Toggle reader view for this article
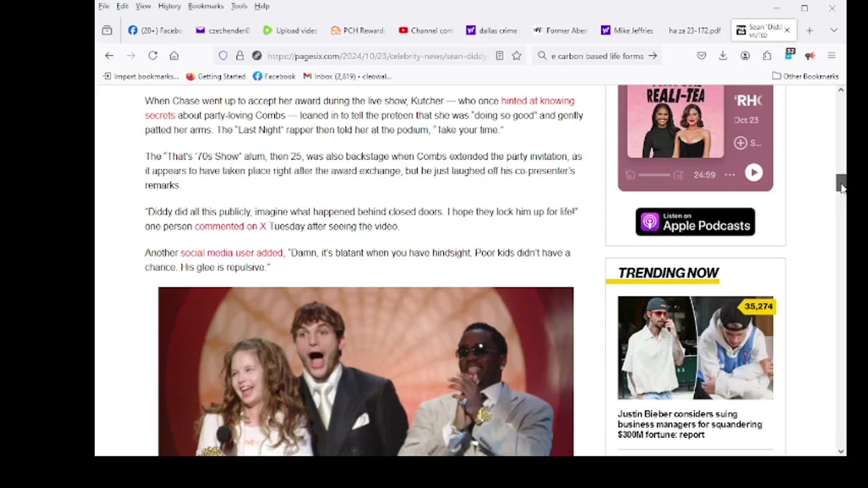The height and width of the screenshot is (488, 868). pyautogui.click(x=500, y=56)
